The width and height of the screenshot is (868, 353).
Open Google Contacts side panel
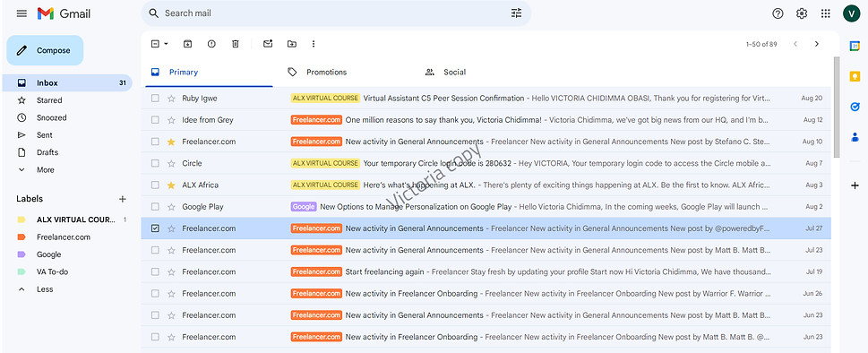tap(855, 137)
